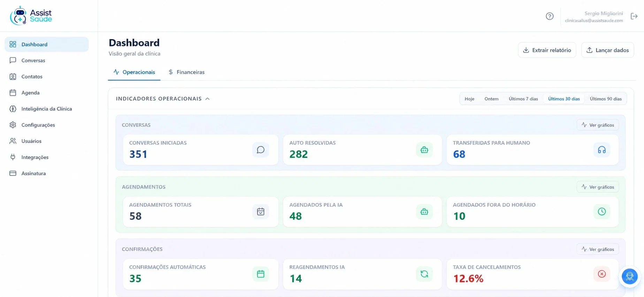This screenshot has width=644, height=297.
Task: Click the Dashboard grid icon in sidebar
Action: tap(13, 44)
